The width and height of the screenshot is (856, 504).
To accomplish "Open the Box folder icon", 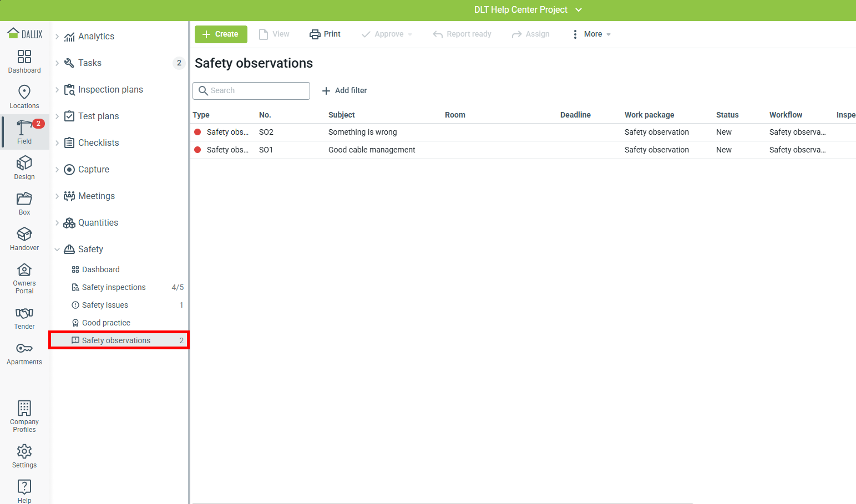I will 24,198.
